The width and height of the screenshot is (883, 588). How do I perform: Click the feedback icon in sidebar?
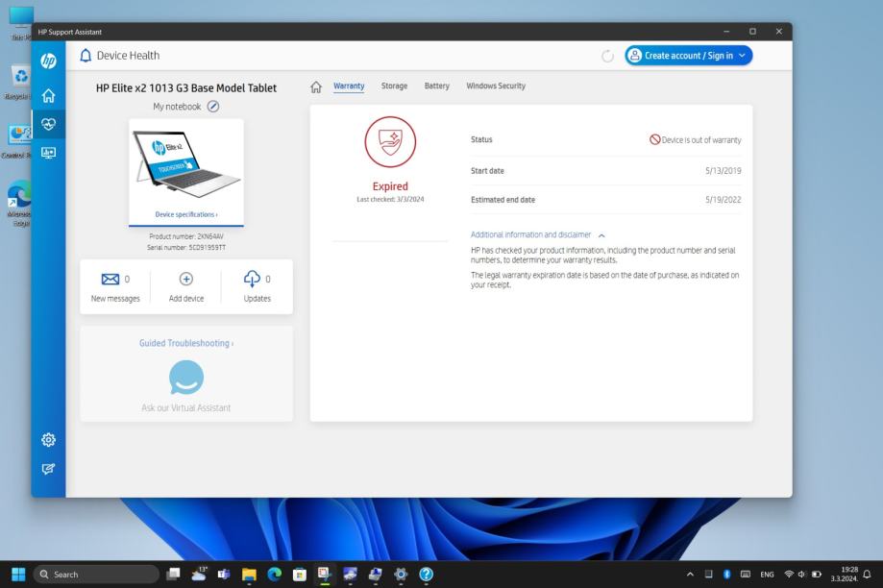click(48, 469)
